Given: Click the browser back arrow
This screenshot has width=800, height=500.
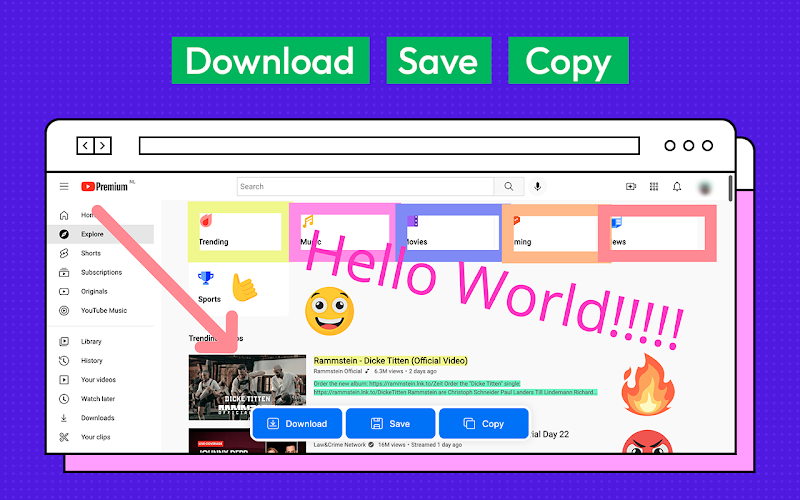Looking at the screenshot, I should point(85,146).
